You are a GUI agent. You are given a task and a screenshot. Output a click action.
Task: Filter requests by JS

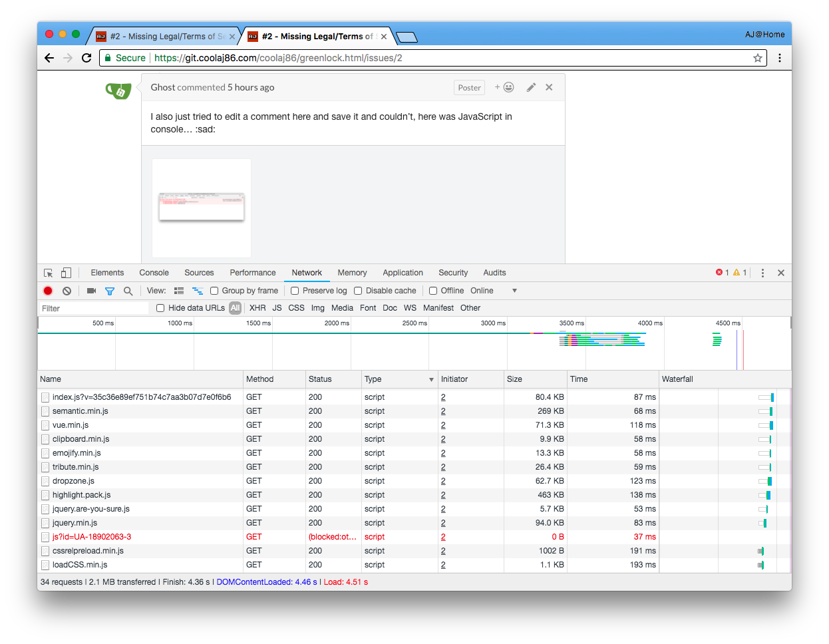click(277, 308)
